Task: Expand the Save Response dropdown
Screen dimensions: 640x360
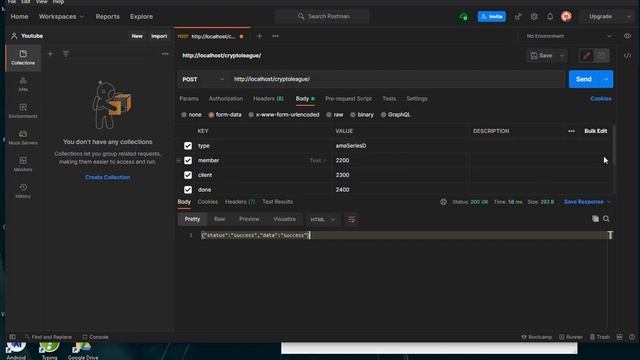Action: tap(609, 202)
